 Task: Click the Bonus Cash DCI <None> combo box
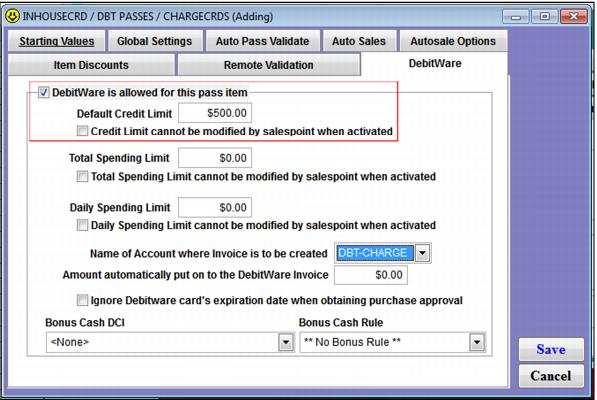point(170,342)
